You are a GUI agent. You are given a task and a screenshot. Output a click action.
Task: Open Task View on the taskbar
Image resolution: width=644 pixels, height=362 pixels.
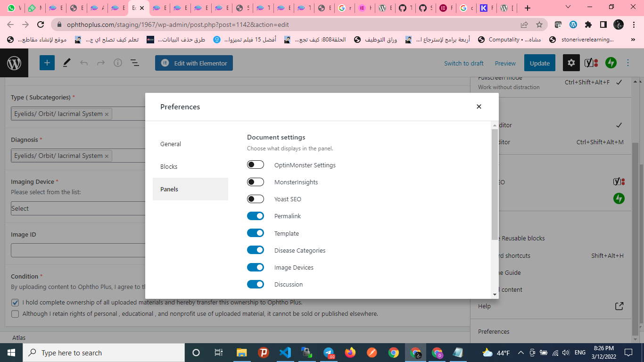219,353
